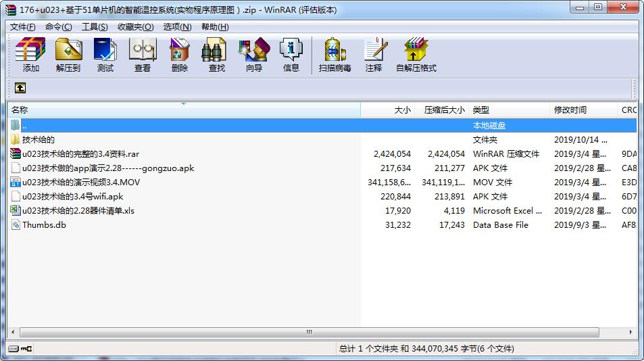This screenshot has height=361, width=644.
Task: Click the Microsoft Excel type cell
Action: [x=507, y=210]
